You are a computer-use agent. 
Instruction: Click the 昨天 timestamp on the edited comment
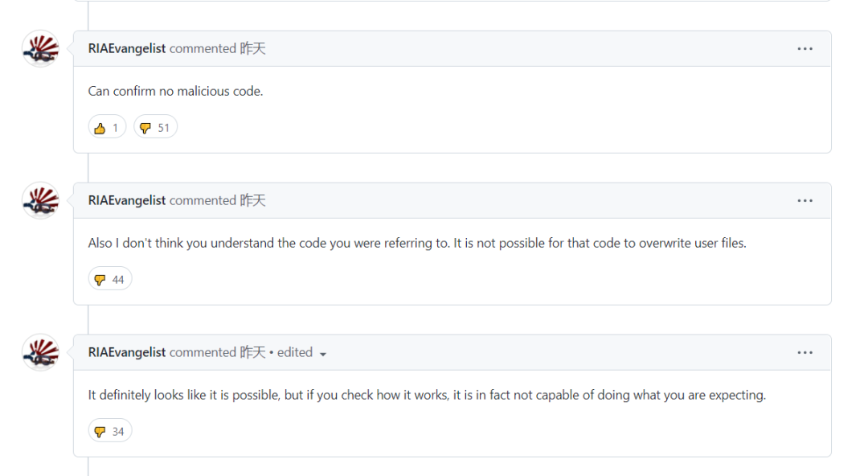[252, 352]
